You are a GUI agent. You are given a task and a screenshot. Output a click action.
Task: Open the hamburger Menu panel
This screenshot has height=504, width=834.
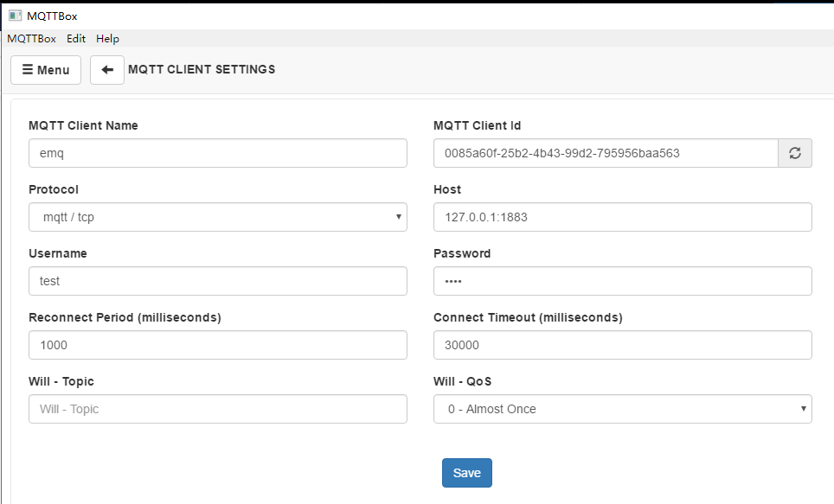click(45, 69)
